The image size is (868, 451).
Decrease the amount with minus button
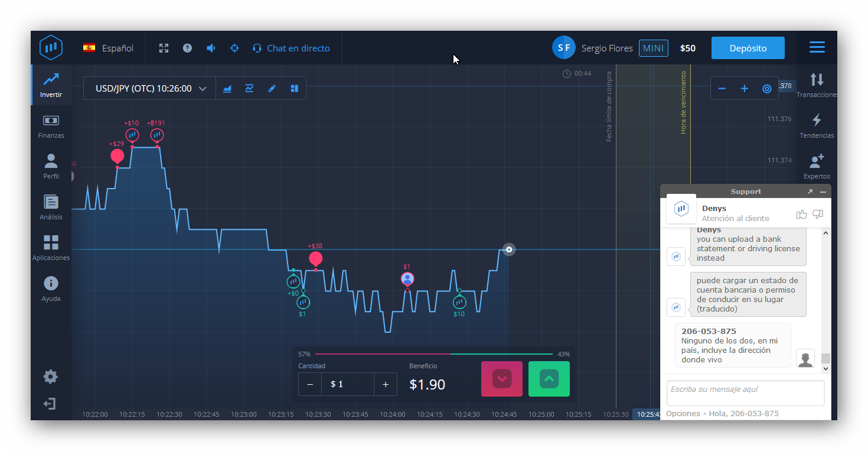(x=310, y=384)
